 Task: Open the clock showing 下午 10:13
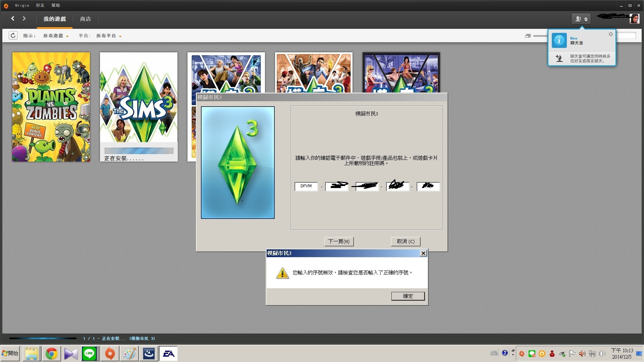tap(622, 354)
